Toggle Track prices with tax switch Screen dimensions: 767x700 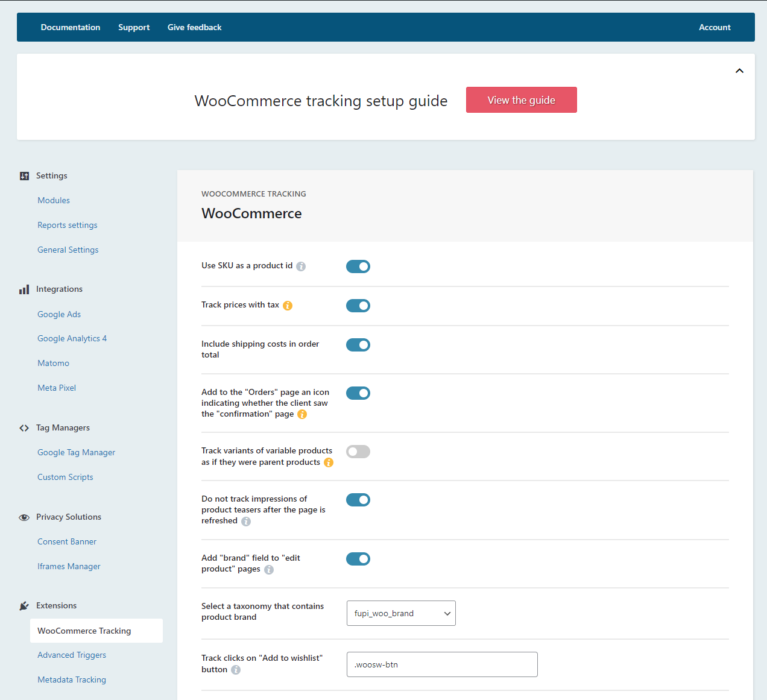pos(358,306)
